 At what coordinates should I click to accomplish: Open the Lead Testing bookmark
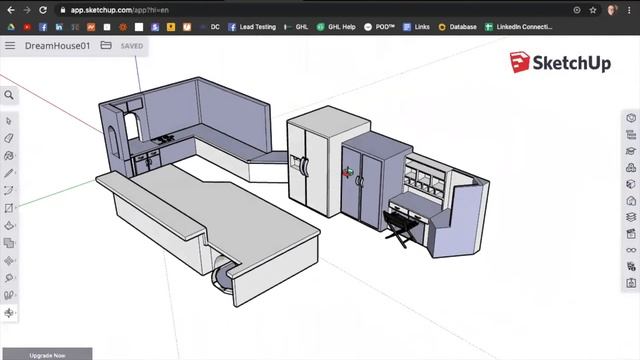coord(252,27)
